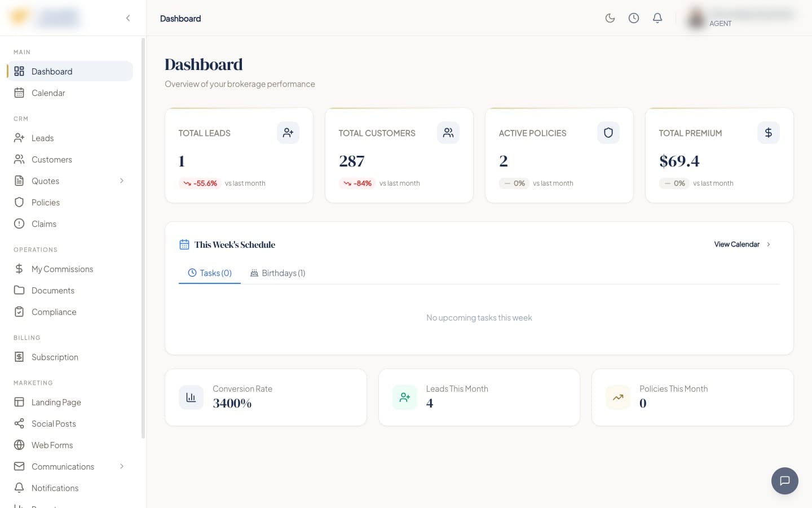The image size is (812, 508).
Task: Expand the Communications submenu chevron
Action: pyautogui.click(x=122, y=466)
